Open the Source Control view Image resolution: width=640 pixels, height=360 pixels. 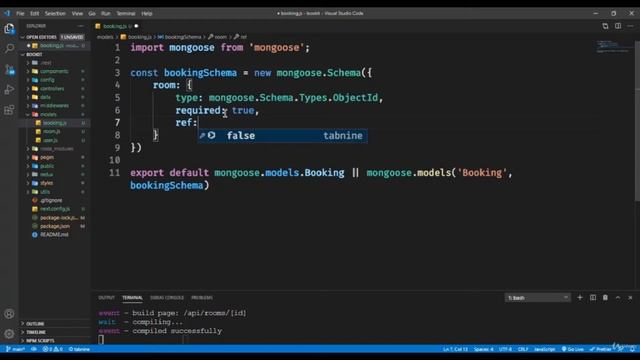point(9,69)
